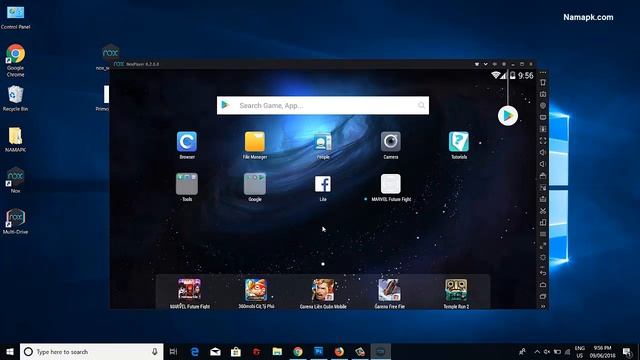
Task: Click the Search Game, App field
Action: click(323, 105)
